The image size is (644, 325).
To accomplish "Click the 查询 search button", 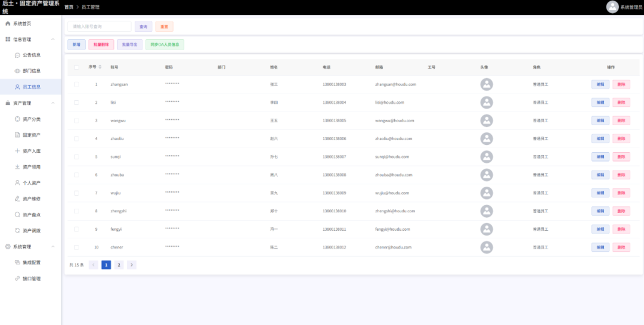I will (x=143, y=27).
